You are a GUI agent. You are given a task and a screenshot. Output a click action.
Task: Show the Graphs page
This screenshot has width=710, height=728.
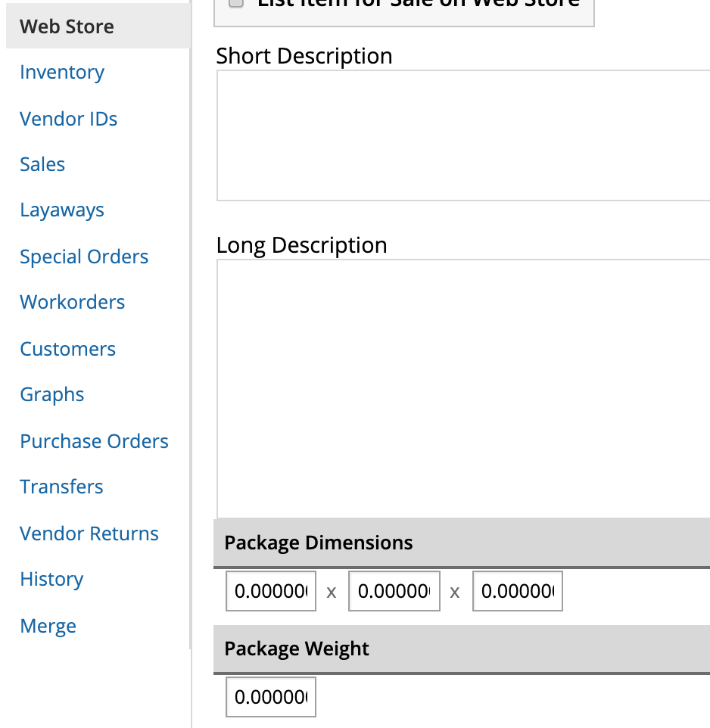click(x=51, y=394)
